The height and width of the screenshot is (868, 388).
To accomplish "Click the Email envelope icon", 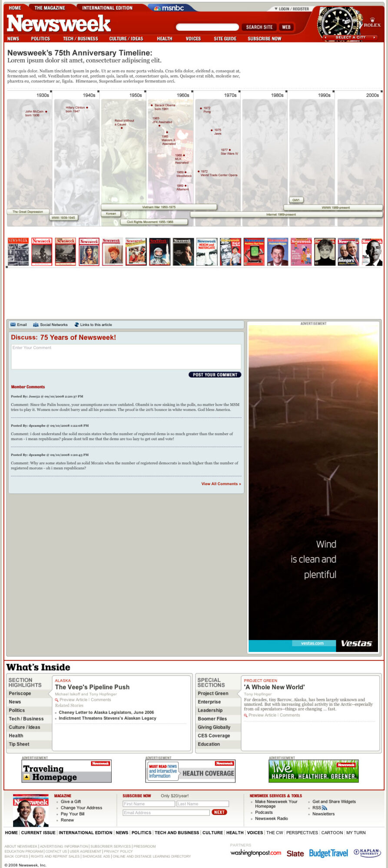I will [13, 325].
